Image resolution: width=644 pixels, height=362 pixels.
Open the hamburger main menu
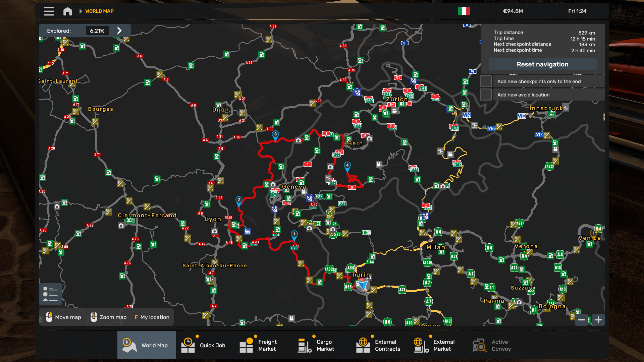click(x=49, y=11)
